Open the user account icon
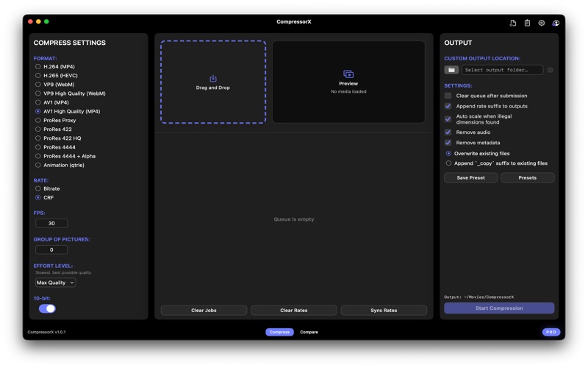The width and height of the screenshot is (588, 368). [556, 23]
